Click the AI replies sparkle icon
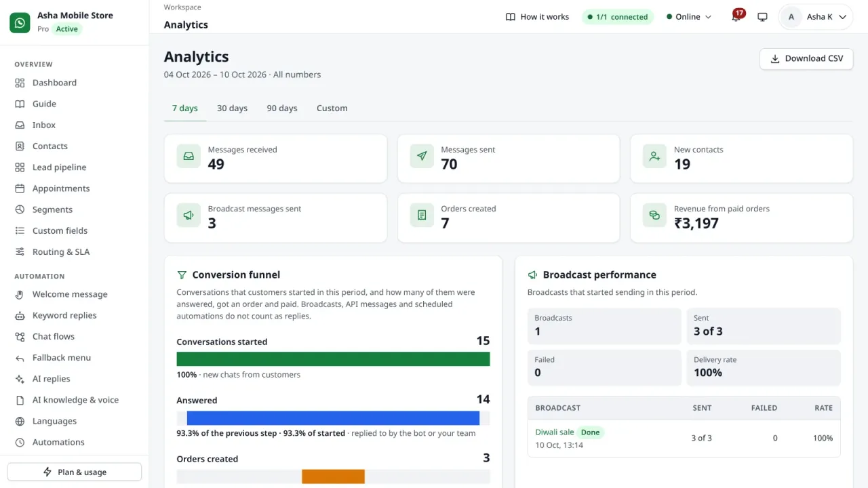The image size is (868, 488). tap(20, 379)
